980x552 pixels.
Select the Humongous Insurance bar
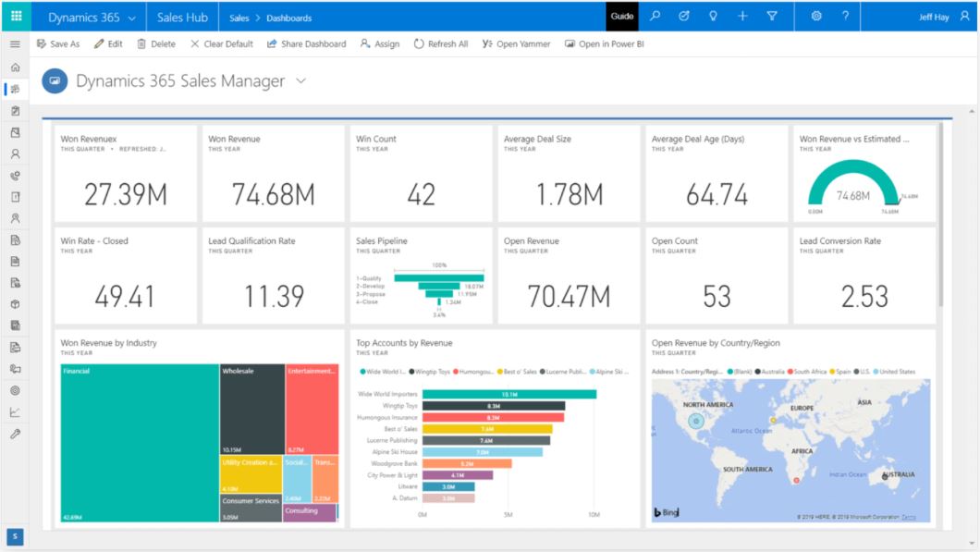click(x=493, y=418)
